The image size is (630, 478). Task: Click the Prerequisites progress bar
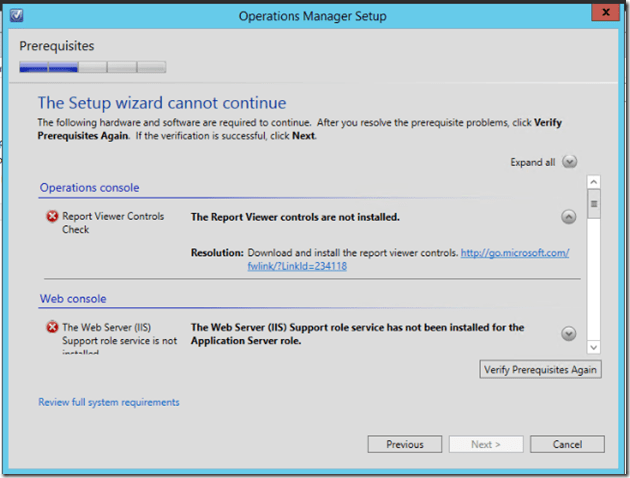pyautogui.click(x=93, y=68)
